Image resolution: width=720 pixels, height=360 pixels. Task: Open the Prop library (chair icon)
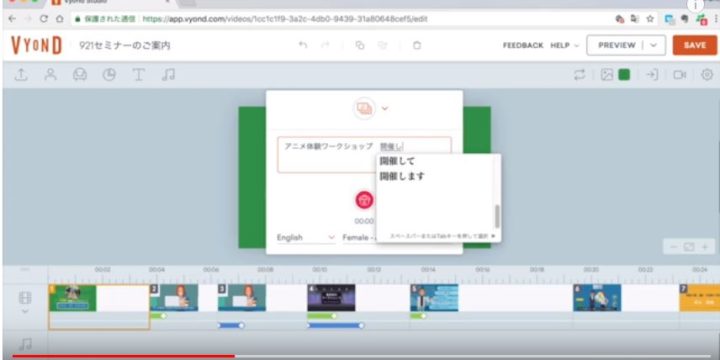80,75
